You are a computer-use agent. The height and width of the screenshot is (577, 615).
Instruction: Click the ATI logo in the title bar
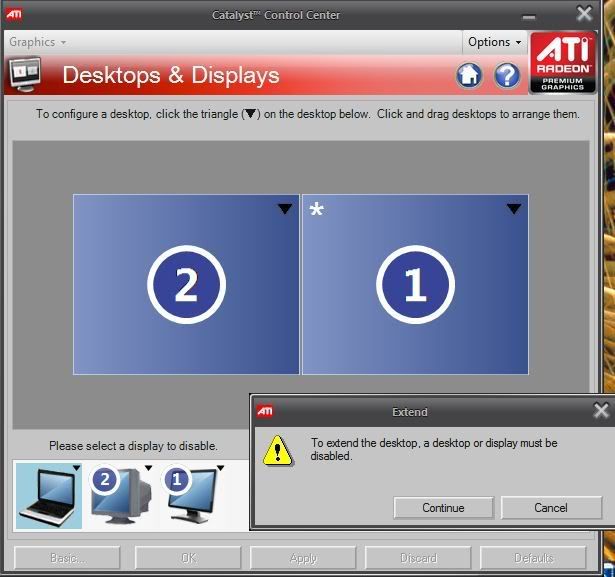click(14, 15)
